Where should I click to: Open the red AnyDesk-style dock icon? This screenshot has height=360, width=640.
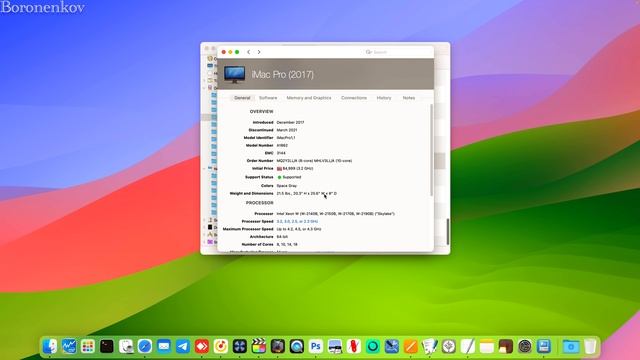(x=202, y=347)
